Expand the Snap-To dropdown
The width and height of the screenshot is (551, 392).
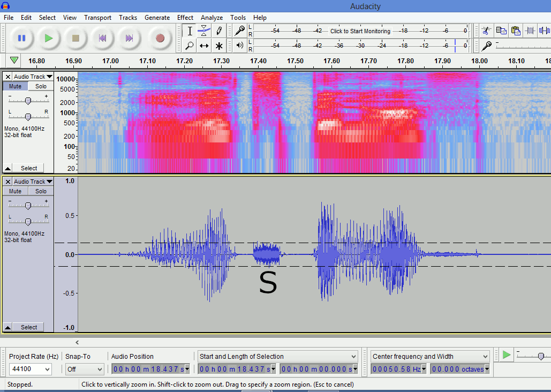coord(85,369)
